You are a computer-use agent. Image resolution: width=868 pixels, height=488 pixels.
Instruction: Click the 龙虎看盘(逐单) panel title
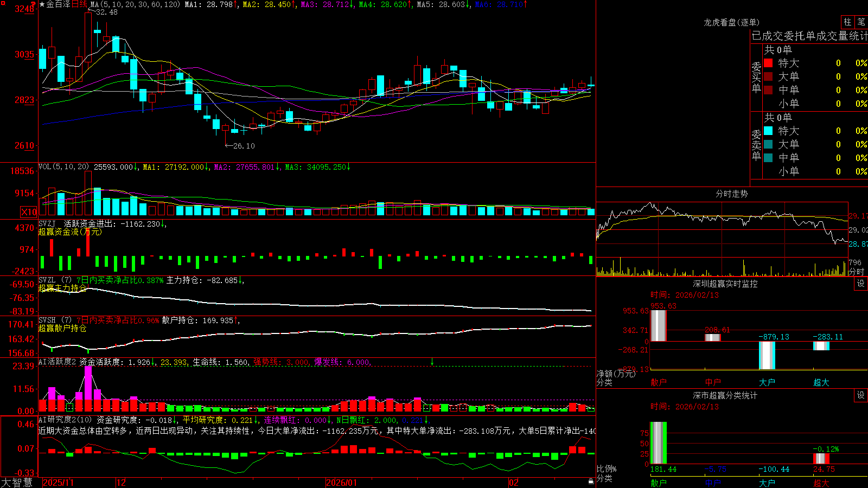(x=731, y=22)
